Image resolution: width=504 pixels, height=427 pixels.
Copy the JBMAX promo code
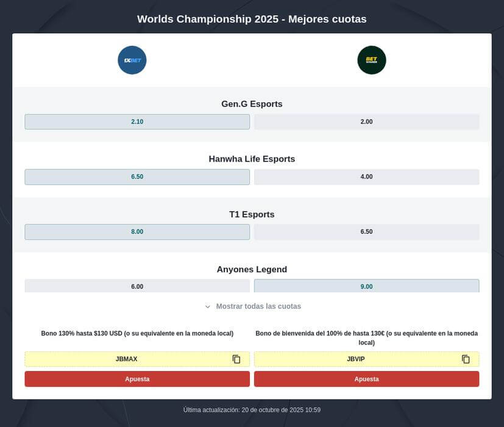pos(236,359)
